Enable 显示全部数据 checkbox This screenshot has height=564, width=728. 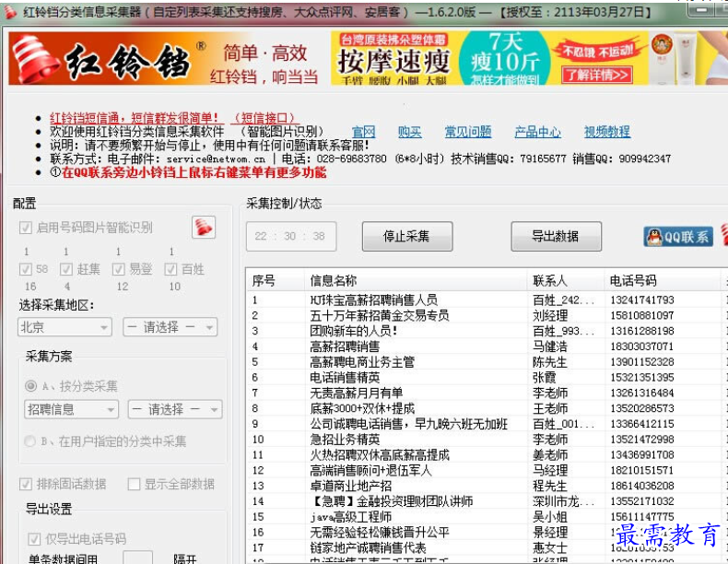click(x=134, y=484)
